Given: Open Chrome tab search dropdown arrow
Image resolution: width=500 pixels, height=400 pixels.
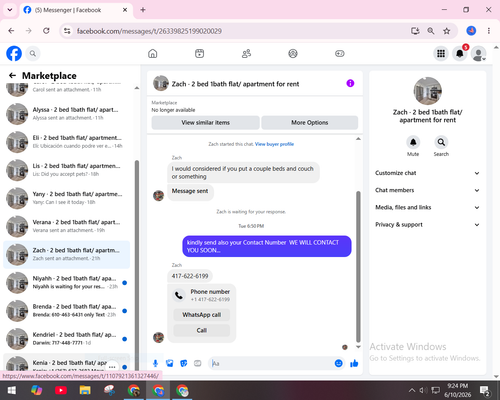Looking at the screenshot, I should [x=10, y=10].
